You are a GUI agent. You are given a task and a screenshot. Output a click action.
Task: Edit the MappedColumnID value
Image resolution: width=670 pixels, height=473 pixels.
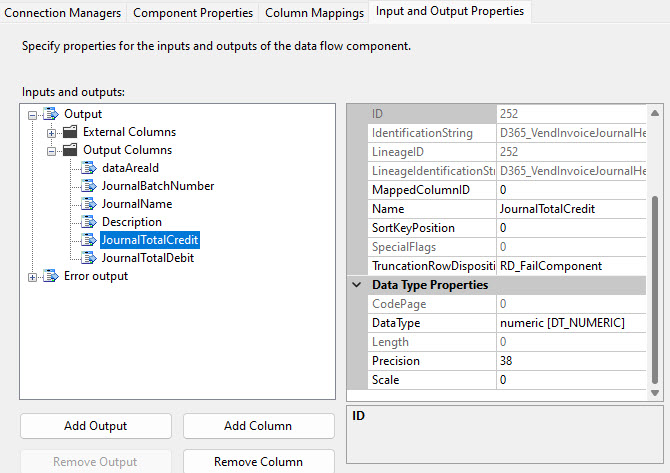click(x=571, y=190)
